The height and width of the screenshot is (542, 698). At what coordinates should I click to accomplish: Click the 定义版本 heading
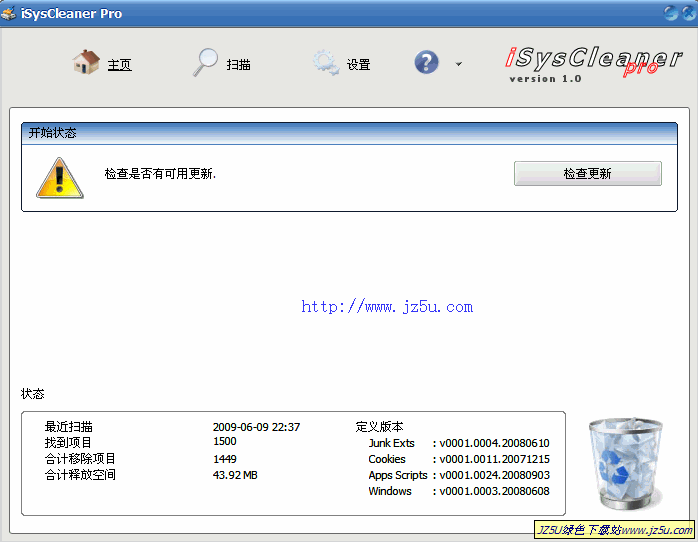pyautogui.click(x=379, y=427)
